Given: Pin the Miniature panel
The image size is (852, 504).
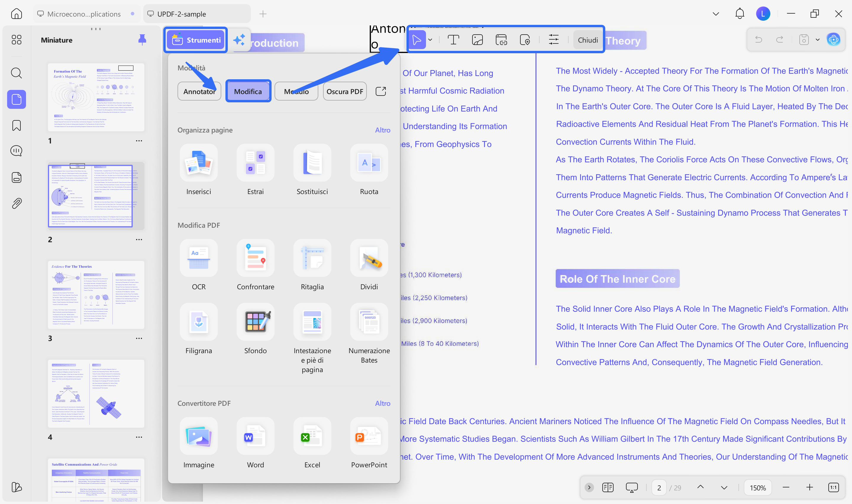Looking at the screenshot, I should 142,40.
